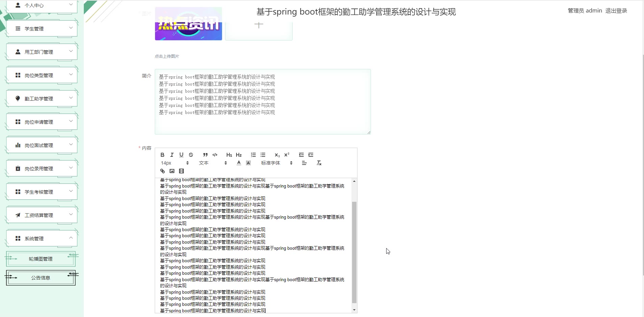Screen dimensions: 644x317
Task: Toggle strikethrough formatting in editor
Action: tap(191, 155)
